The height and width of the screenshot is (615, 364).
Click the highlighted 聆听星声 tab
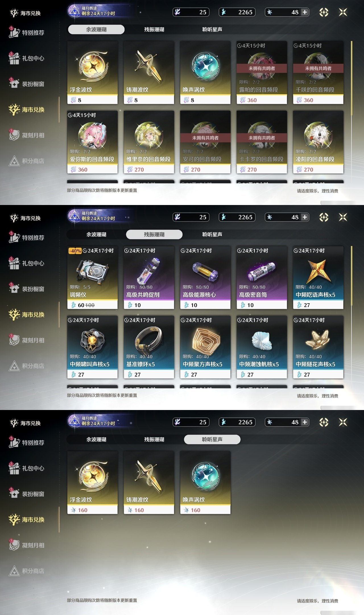tap(212, 439)
